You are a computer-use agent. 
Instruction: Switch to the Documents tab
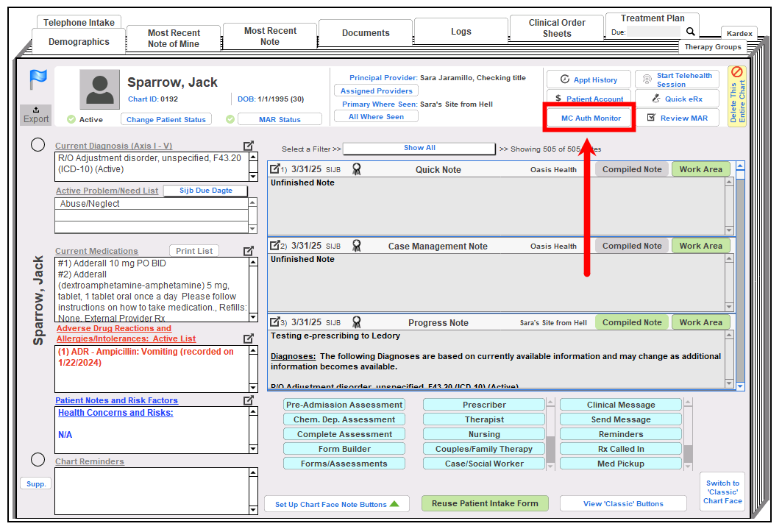[x=366, y=33]
